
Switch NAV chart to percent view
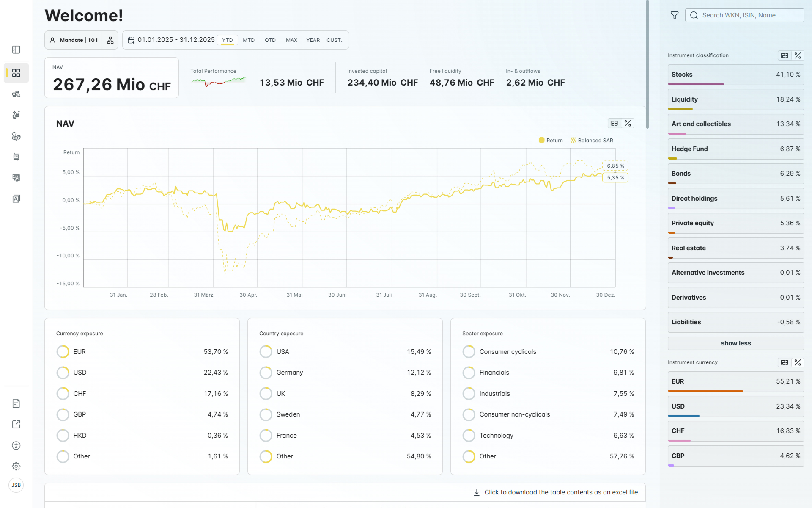click(628, 124)
